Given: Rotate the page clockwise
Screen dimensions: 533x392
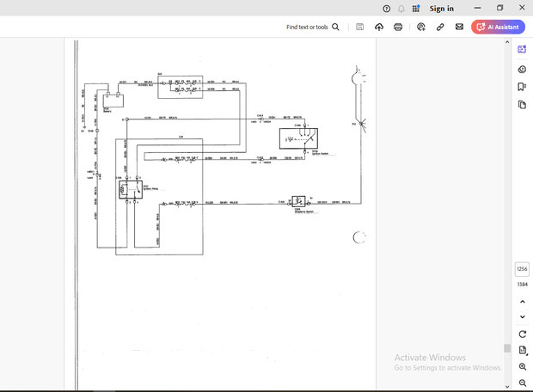Looking at the screenshot, I should point(523,334).
